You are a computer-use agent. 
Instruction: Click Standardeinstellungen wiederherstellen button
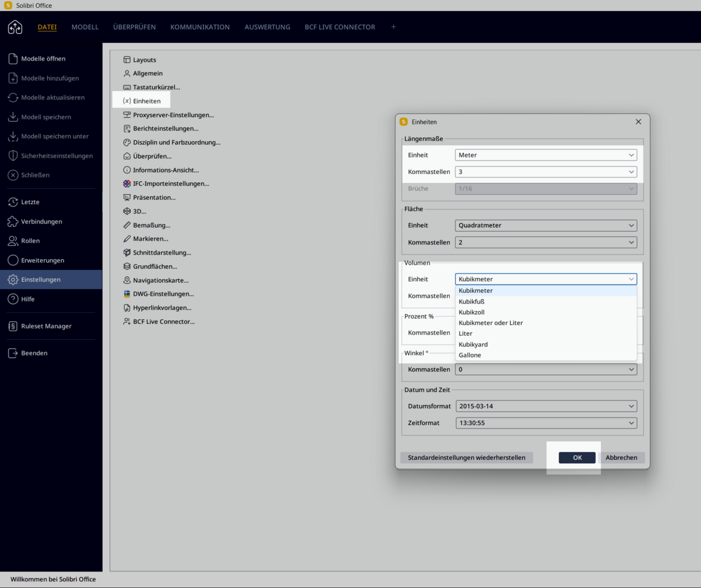click(467, 457)
